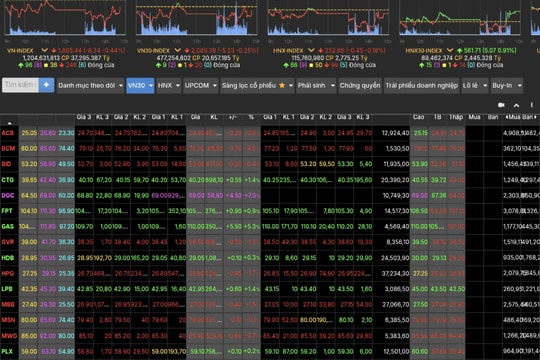
Task: Click the star icon in Sàng lọc cổ phiếu
Action: coord(282,85)
